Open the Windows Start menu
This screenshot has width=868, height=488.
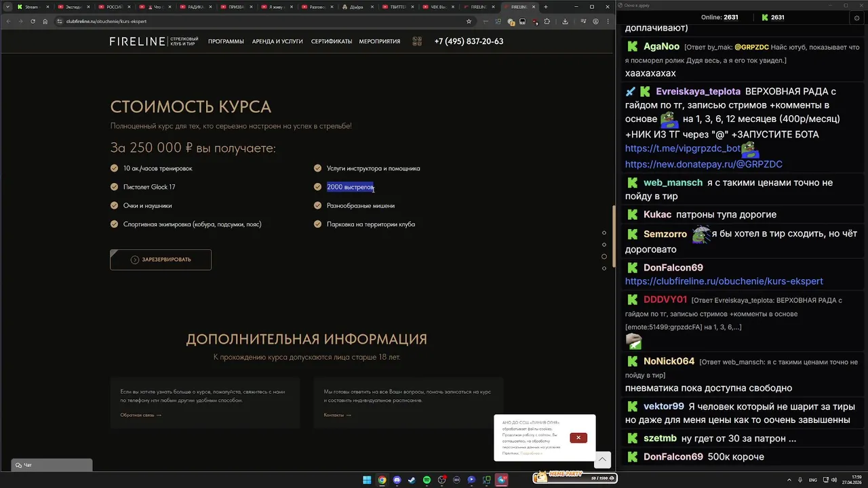pos(367,480)
